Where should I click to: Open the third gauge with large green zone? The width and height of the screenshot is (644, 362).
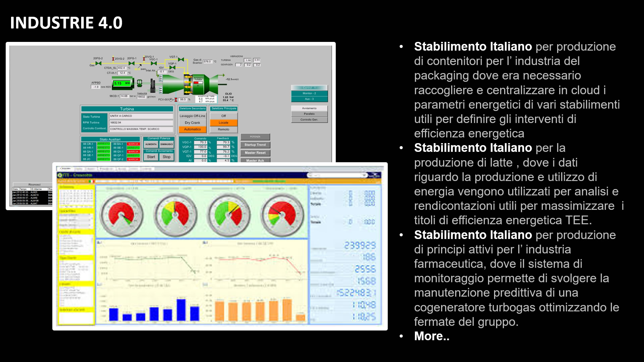pyautogui.click(x=229, y=215)
